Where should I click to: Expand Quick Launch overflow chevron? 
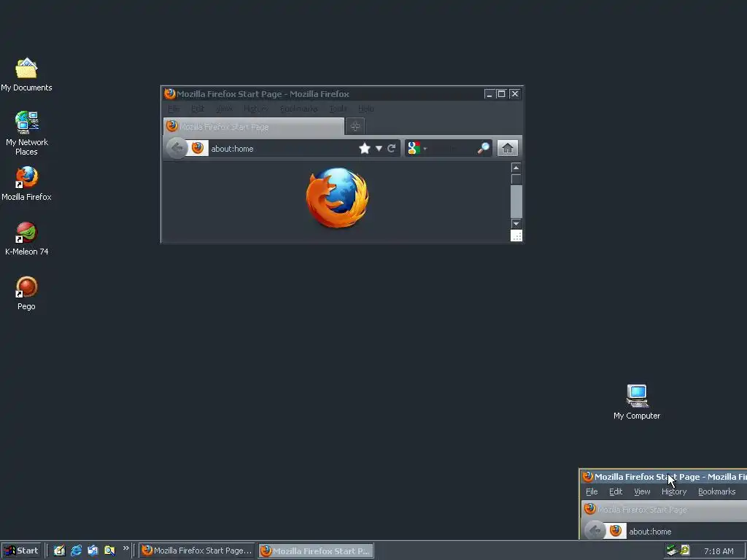click(x=125, y=548)
